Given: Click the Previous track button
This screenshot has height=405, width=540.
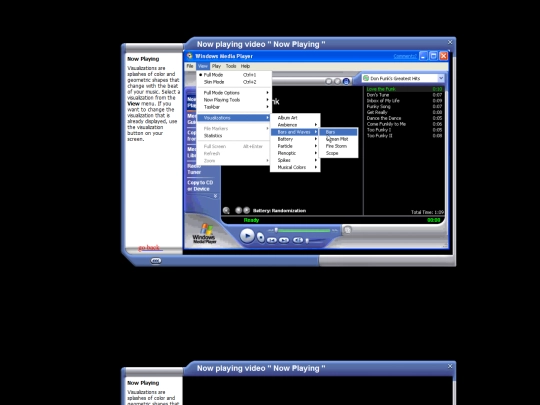Looking at the screenshot, I should click(x=272, y=240).
